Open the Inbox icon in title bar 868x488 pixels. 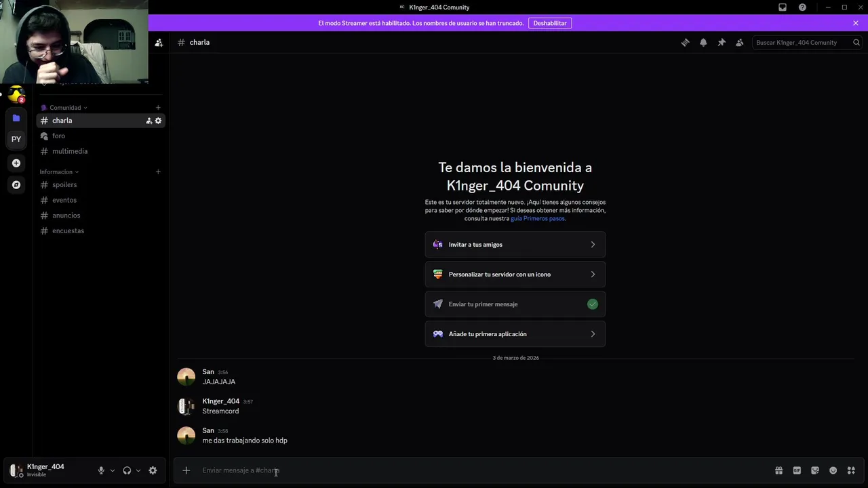(x=783, y=7)
